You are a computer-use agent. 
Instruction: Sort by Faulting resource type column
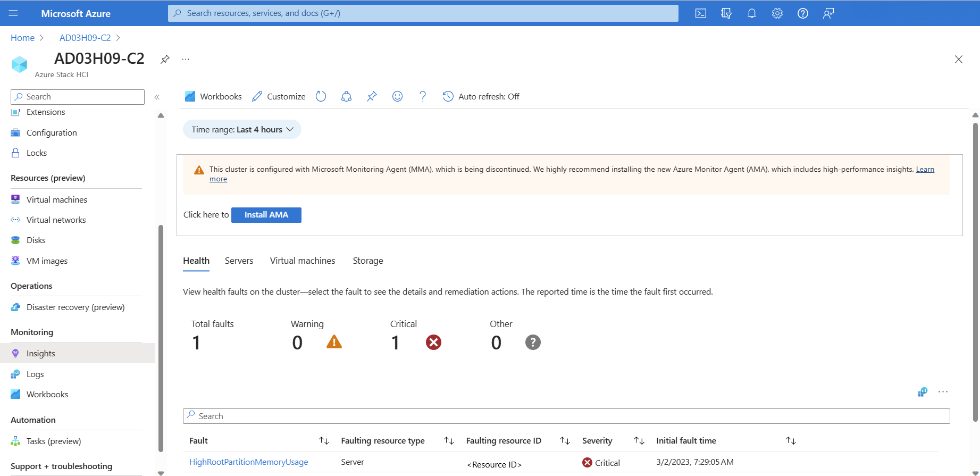(449, 441)
